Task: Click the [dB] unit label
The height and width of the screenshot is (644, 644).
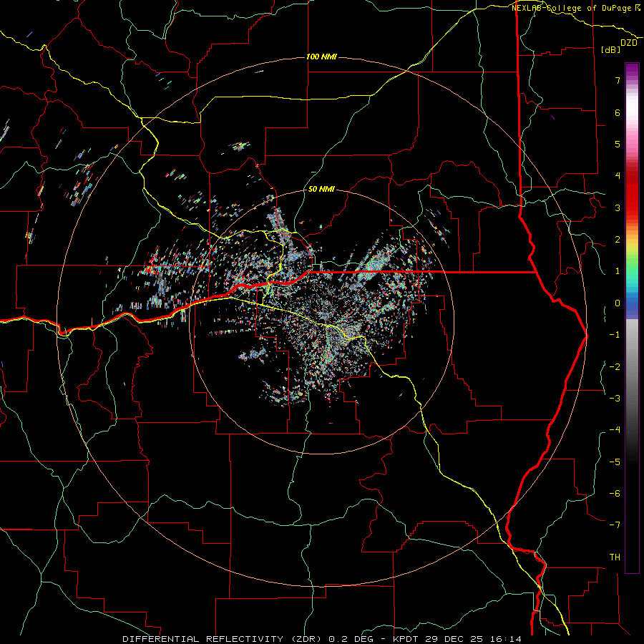Action: 611,49
